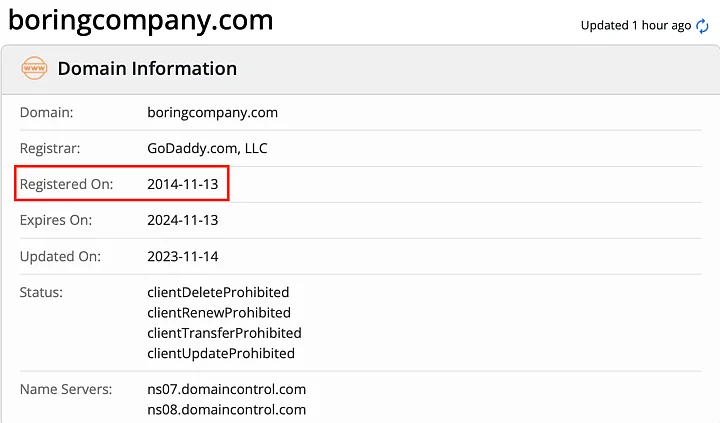Click the ns08.domaincontrol.com name server
720x423 pixels.
(226, 409)
